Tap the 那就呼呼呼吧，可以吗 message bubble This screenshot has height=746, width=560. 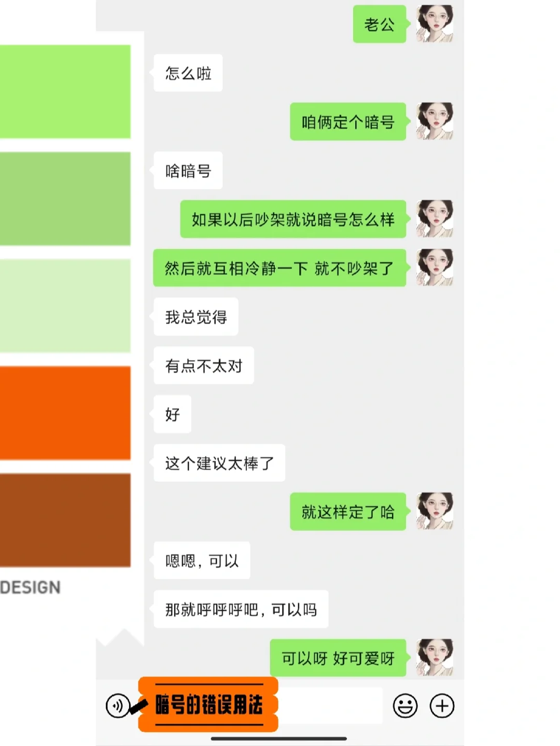tap(241, 609)
